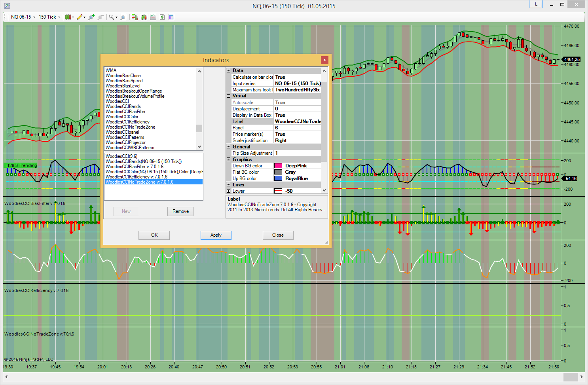Select the pencil drawing tools icon

80,17
